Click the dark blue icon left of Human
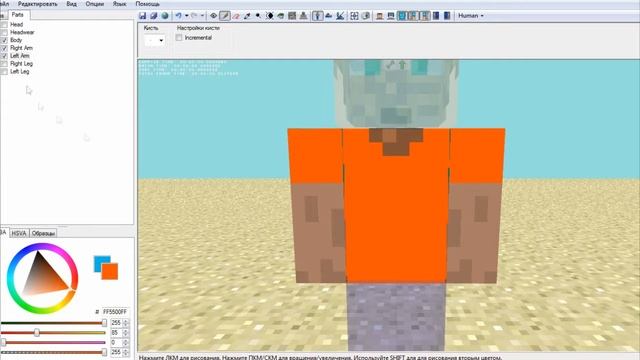 coord(447,16)
